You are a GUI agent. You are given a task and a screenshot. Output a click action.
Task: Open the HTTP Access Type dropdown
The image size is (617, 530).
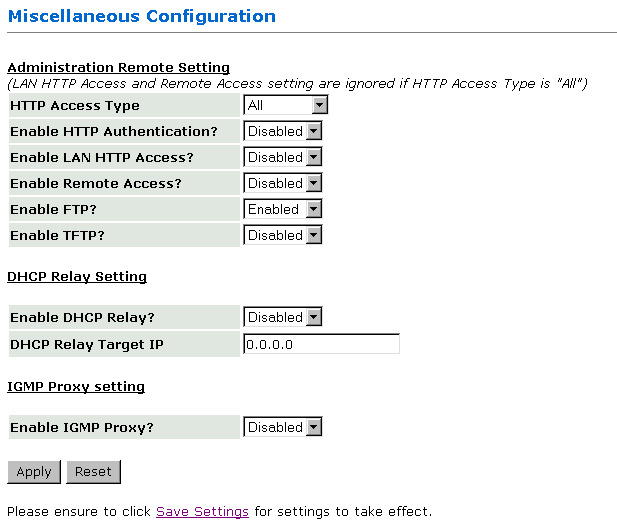coord(286,105)
